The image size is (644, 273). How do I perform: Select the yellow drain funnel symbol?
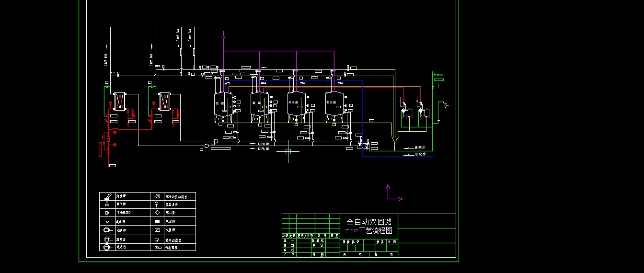[x=395, y=139]
